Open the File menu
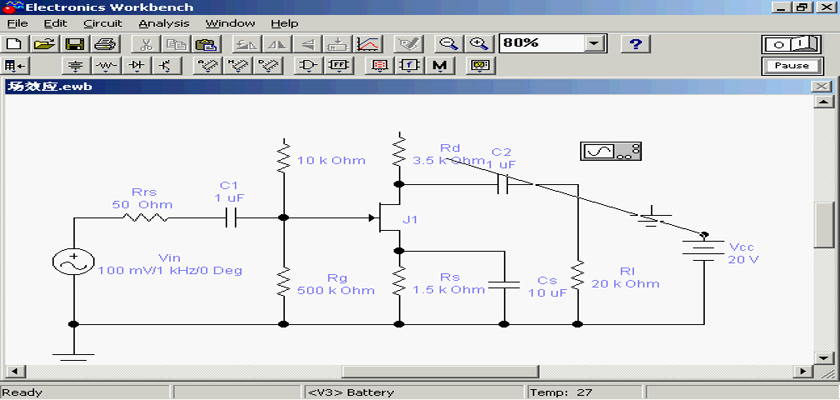 18,24
